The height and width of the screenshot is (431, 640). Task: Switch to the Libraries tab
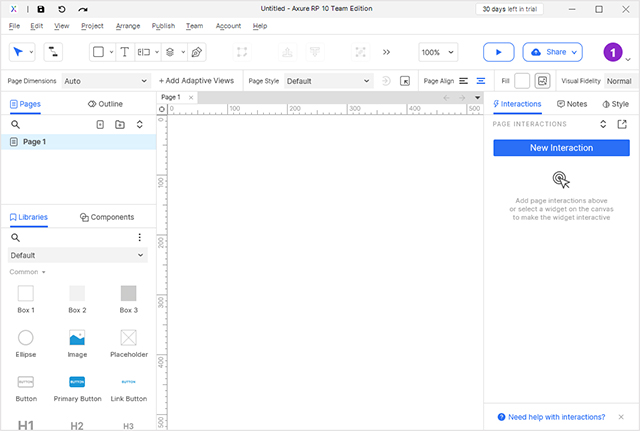point(29,217)
